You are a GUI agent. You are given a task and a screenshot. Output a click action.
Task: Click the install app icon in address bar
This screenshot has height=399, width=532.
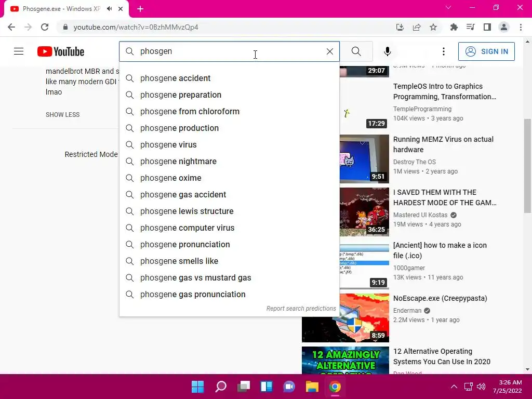tap(400, 27)
